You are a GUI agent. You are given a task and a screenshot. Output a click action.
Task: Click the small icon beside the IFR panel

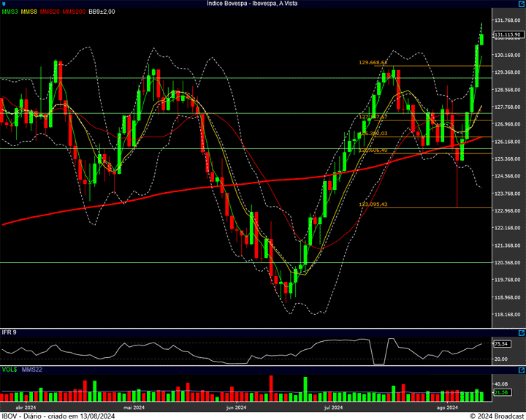point(521,332)
